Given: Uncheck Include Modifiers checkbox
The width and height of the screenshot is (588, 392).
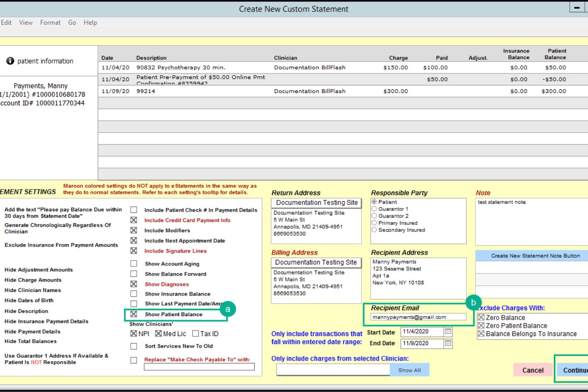Looking at the screenshot, I should click(x=134, y=230).
